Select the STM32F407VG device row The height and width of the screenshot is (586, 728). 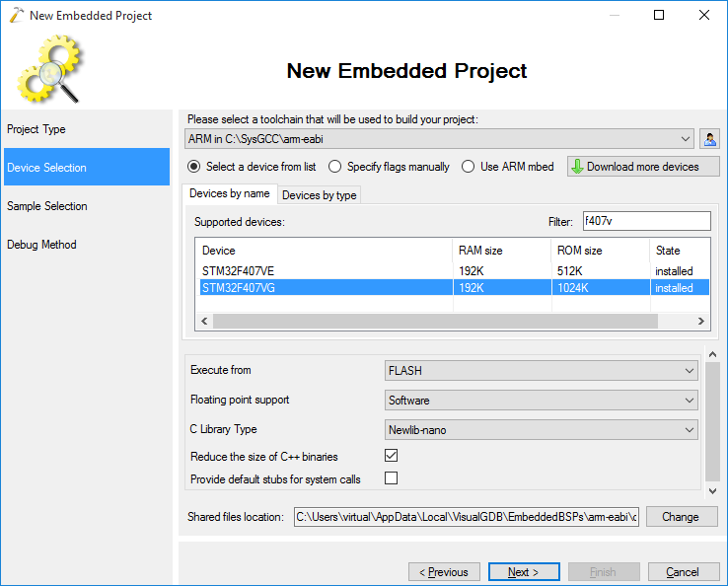point(454,287)
